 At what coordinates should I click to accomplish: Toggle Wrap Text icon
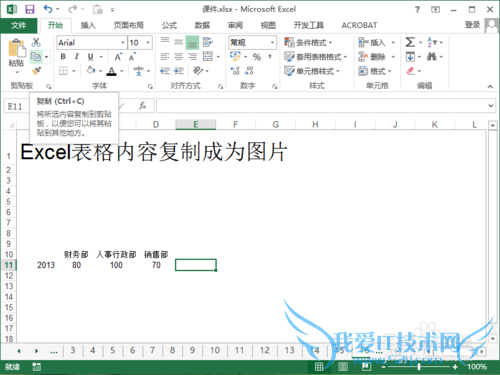tap(208, 42)
